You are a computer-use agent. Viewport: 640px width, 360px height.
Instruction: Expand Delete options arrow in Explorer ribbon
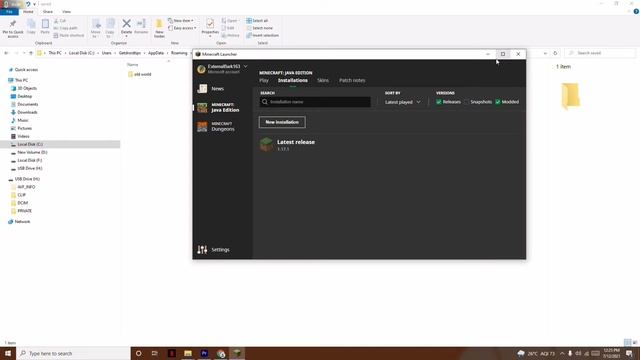(127, 36)
